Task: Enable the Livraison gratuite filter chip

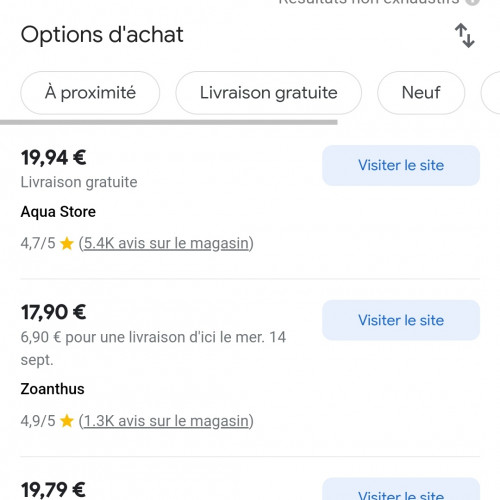Action: click(269, 93)
